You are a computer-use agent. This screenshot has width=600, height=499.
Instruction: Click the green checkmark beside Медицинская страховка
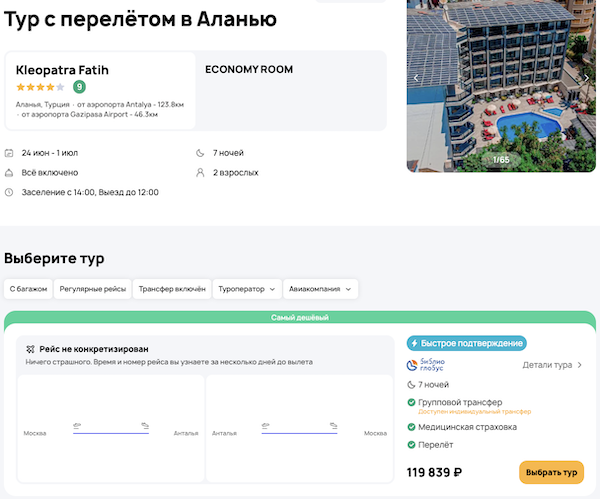[412, 427]
